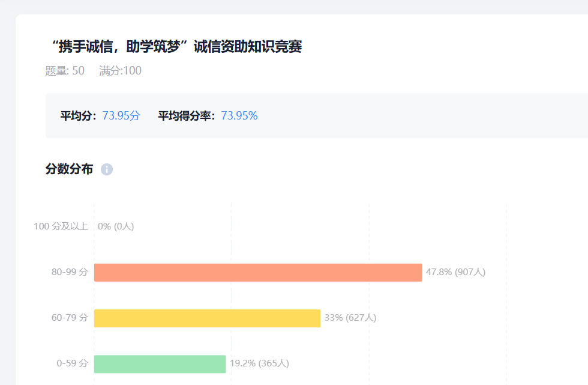
Task: Click the orange 80-99 分 bar
Action: click(258, 272)
